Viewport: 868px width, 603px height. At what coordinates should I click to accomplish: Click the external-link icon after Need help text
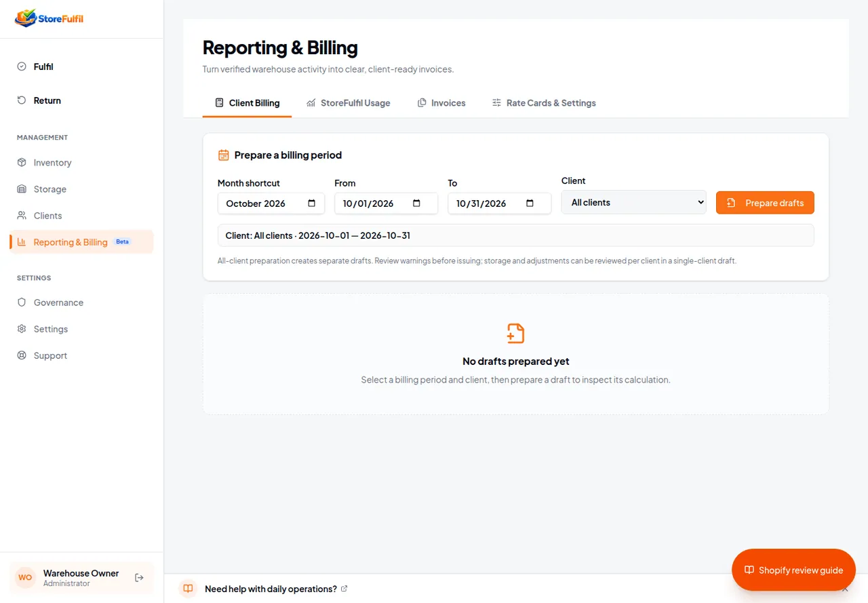pos(344,588)
